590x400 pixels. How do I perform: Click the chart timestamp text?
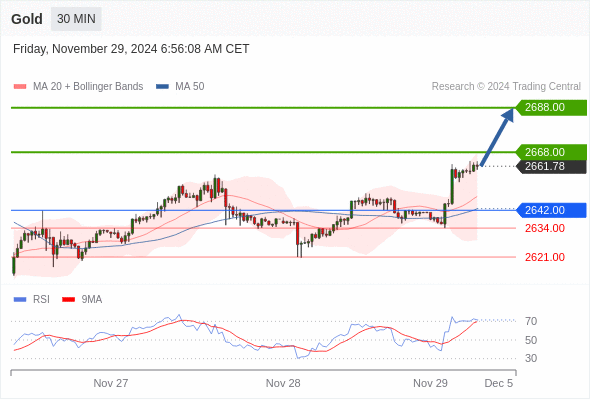pyautogui.click(x=131, y=49)
